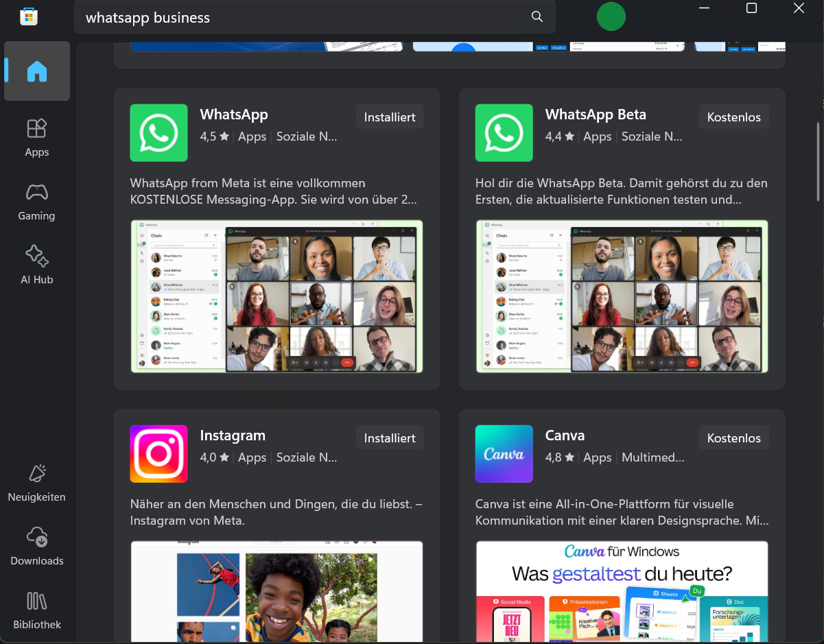
Task: Open the WhatsApp title link
Action: pos(234,115)
